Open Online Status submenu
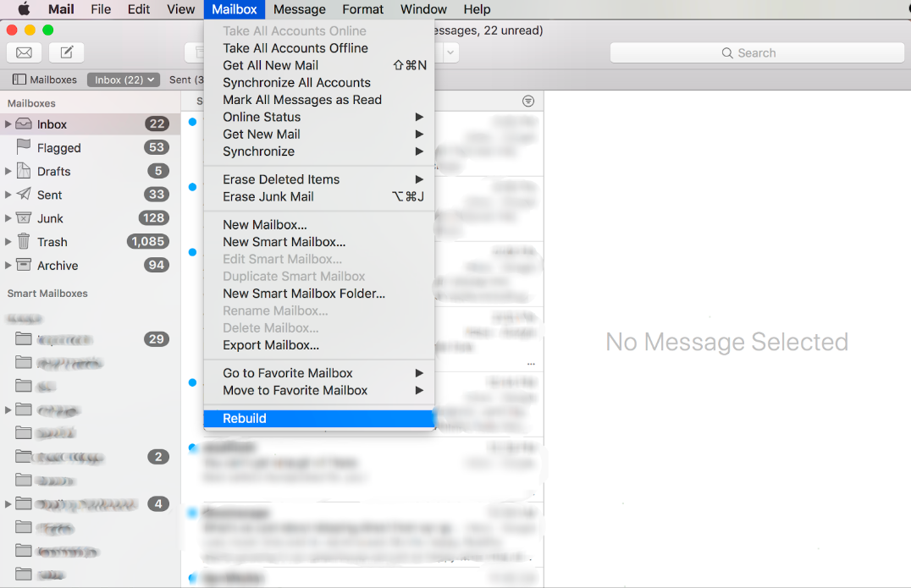 319,118
